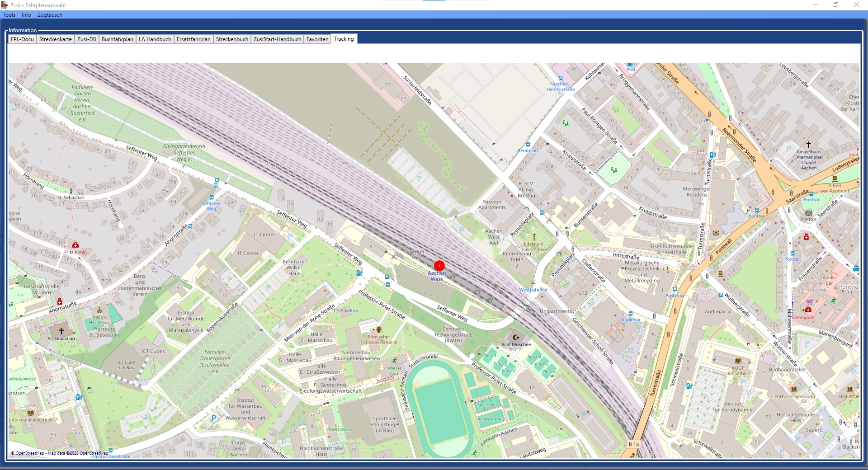
Task: Click the Römischer Trinkwasserkanal landmark icon
Action: 379,330
